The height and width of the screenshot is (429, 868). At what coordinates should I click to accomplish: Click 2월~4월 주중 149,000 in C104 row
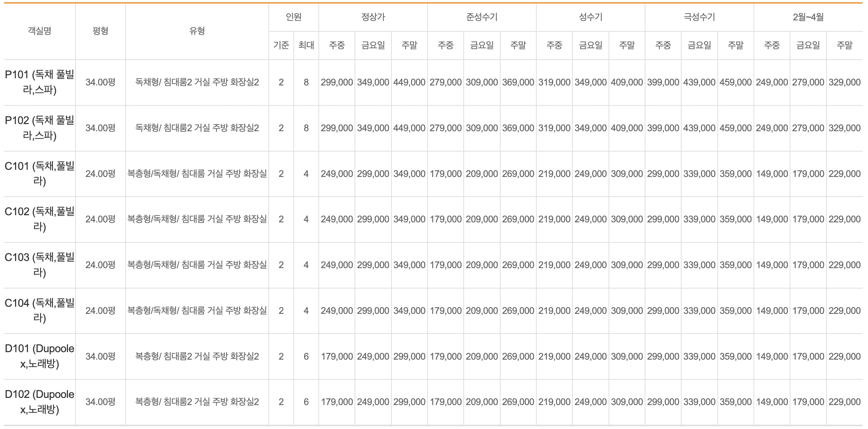coord(772,311)
